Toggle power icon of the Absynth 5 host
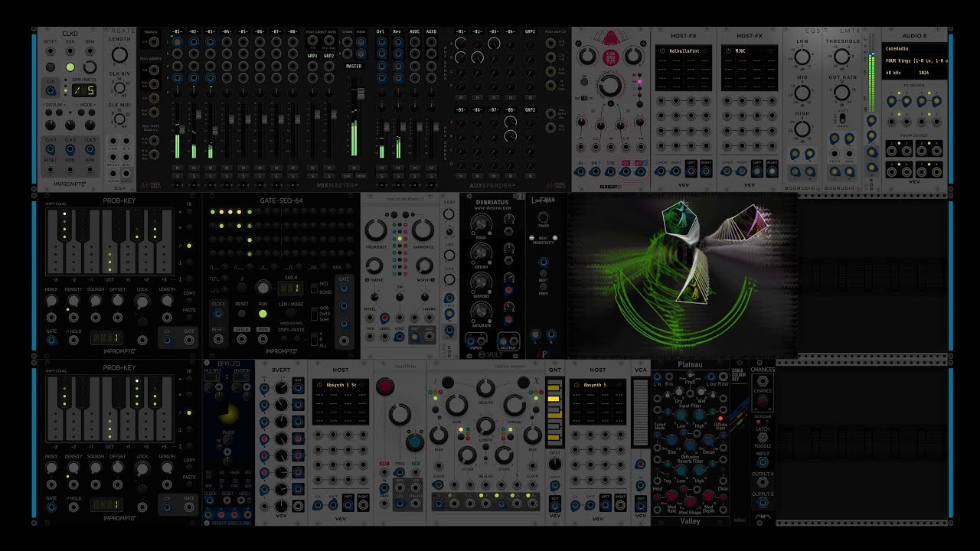This screenshot has height=551, width=980. [577, 385]
